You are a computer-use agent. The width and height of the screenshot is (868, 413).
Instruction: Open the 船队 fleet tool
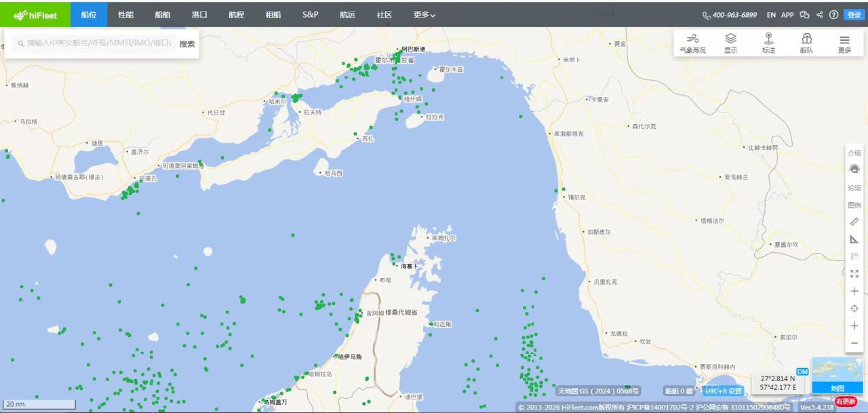[806, 43]
